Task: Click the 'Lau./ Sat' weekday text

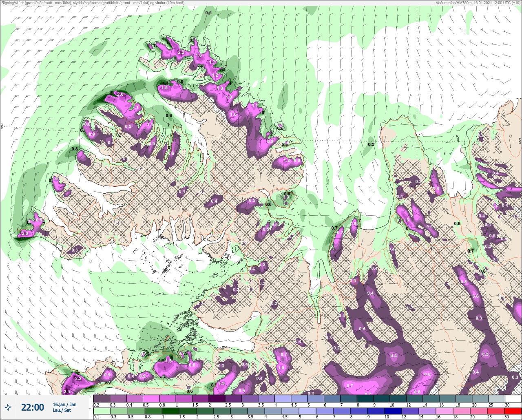Action: click(x=62, y=410)
